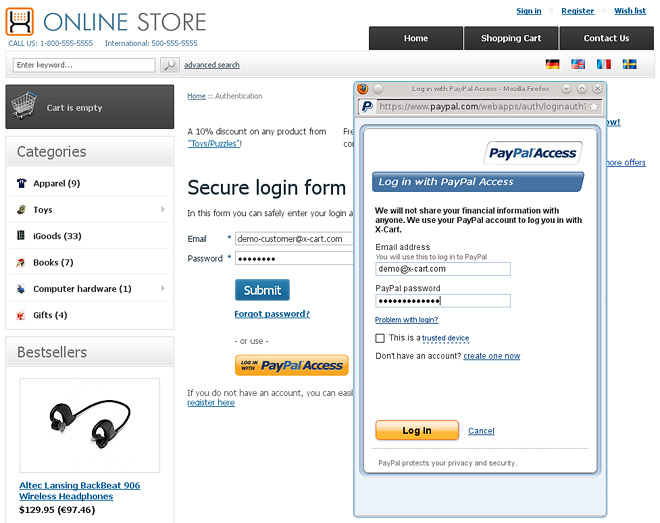Click the advanced search link
This screenshot has width=660, height=523.
(x=212, y=65)
